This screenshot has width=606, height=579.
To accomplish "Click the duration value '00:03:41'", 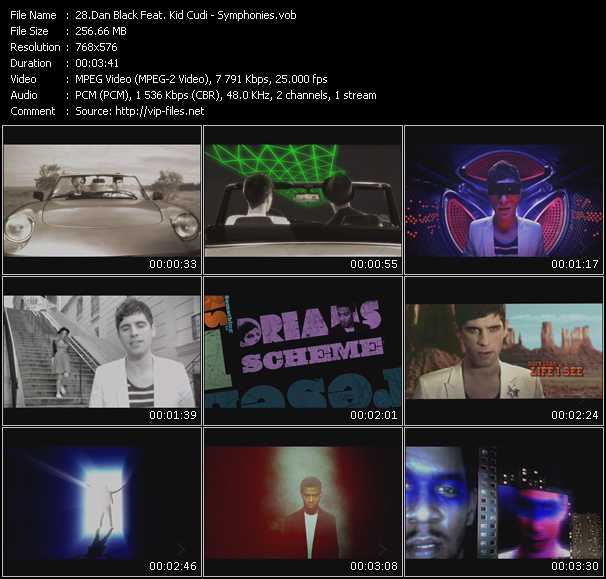I will 97,63.
